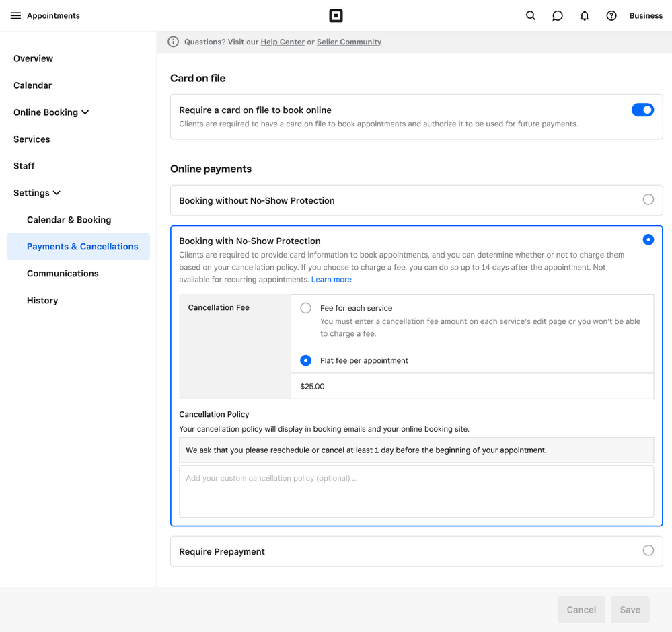Expand the Online Booking submenu

click(x=85, y=112)
